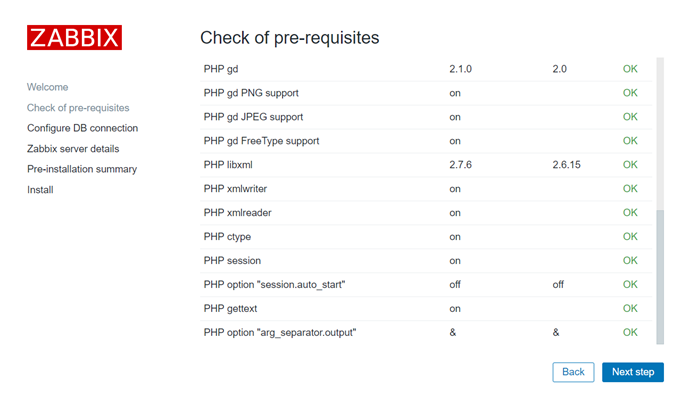Click the PHP libxml current value 2.7.6
This screenshot has width=698, height=404.
tap(462, 165)
